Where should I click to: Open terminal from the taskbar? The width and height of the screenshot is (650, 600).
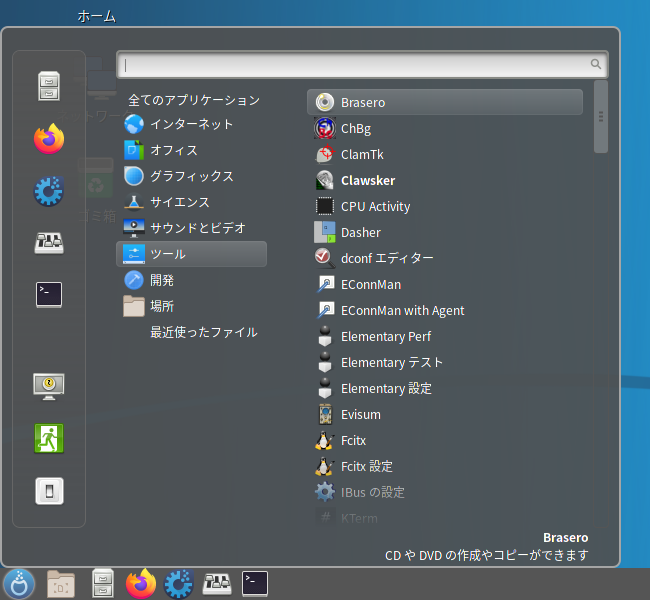255,584
